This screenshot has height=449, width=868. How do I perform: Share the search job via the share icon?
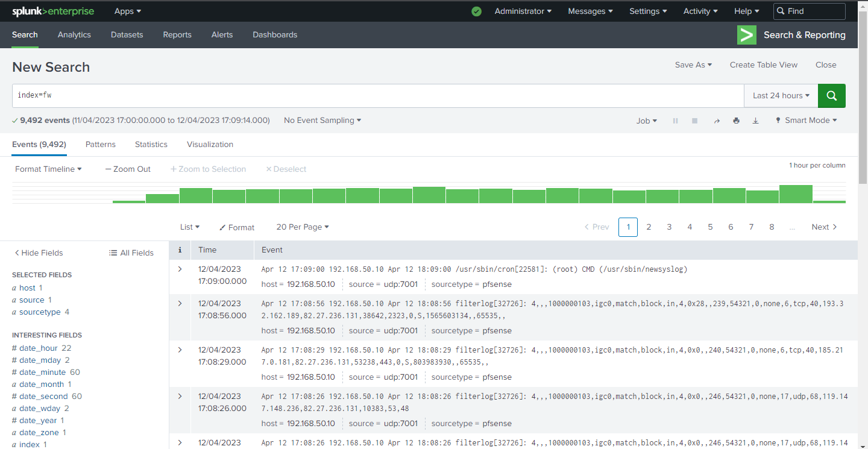pyautogui.click(x=717, y=121)
